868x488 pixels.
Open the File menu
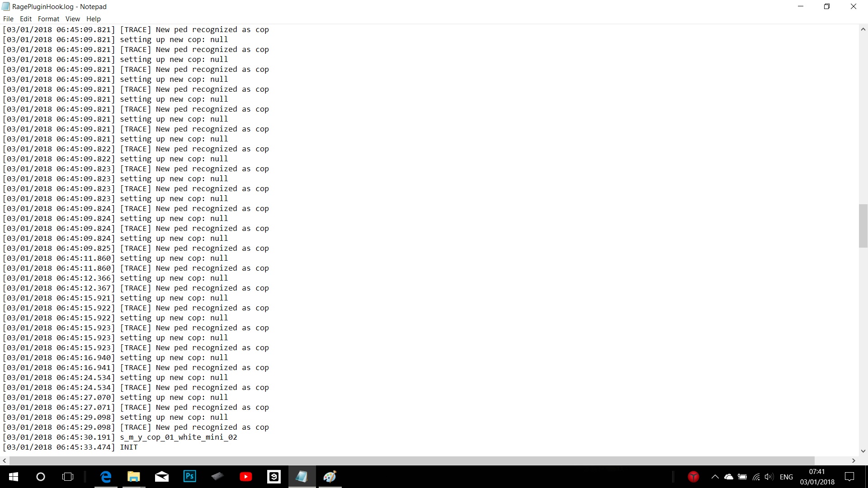click(8, 19)
